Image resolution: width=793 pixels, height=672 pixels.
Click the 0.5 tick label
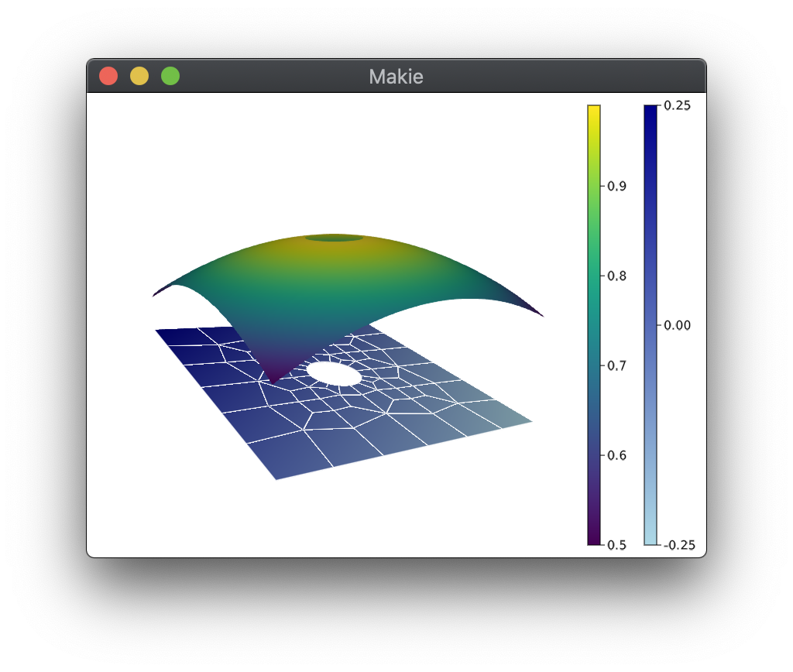(x=616, y=545)
